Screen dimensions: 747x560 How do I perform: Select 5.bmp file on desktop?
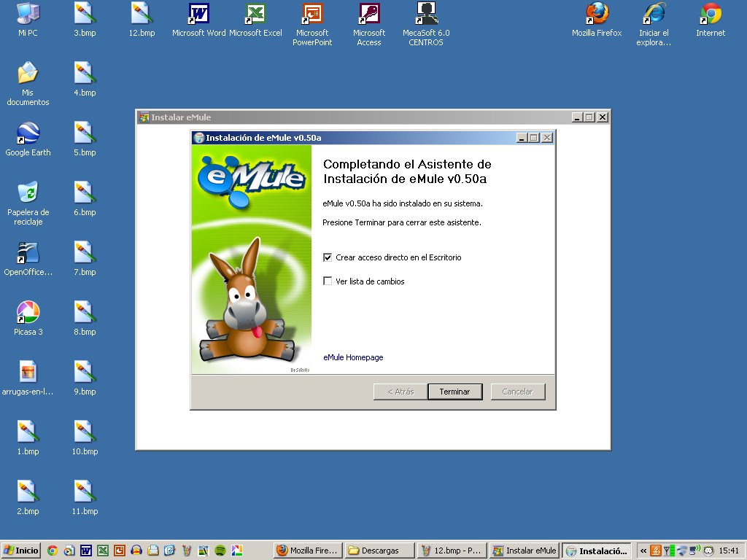tap(85, 139)
